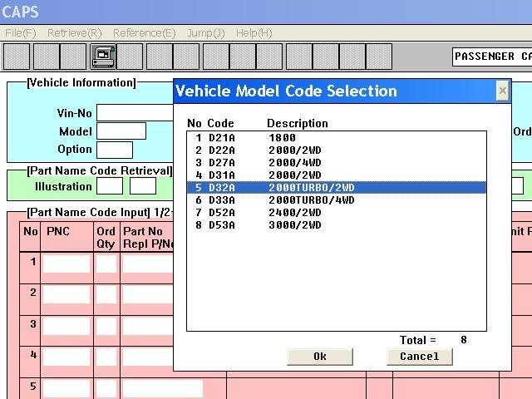Open the Help(H) menu

pos(254,33)
